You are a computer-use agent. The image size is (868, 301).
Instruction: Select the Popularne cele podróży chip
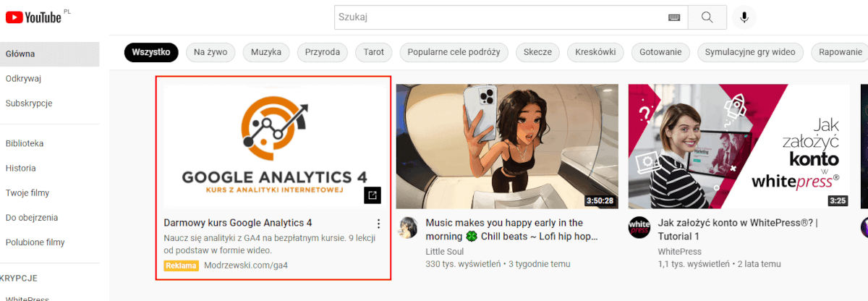tap(454, 52)
